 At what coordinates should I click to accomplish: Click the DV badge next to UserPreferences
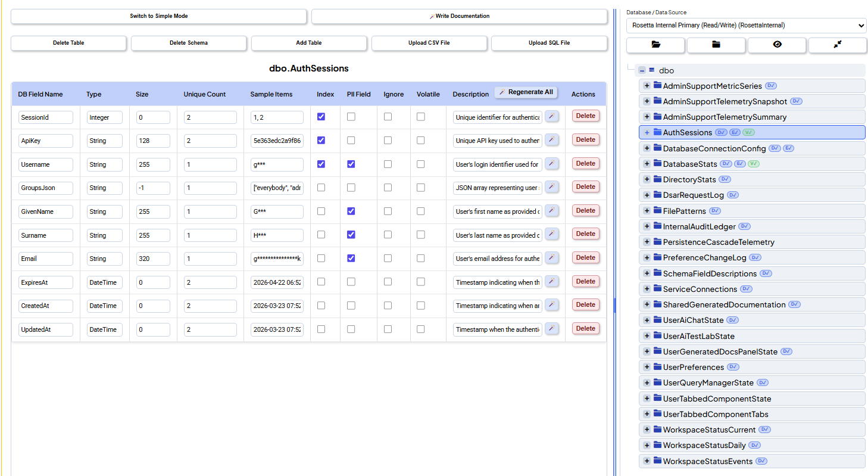(732, 366)
